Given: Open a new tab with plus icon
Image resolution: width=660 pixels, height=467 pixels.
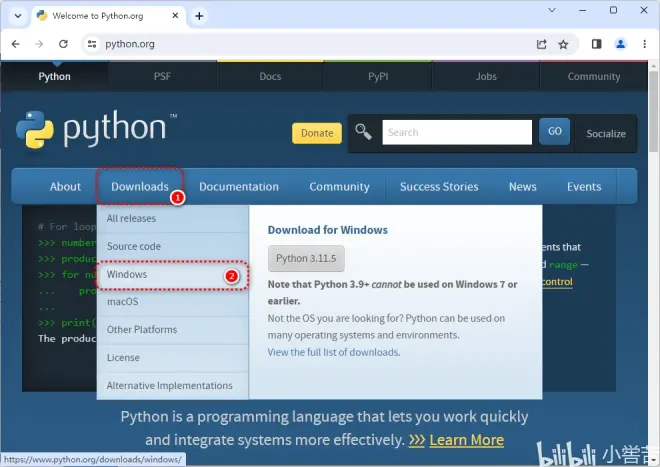Looking at the screenshot, I should point(199,16).
